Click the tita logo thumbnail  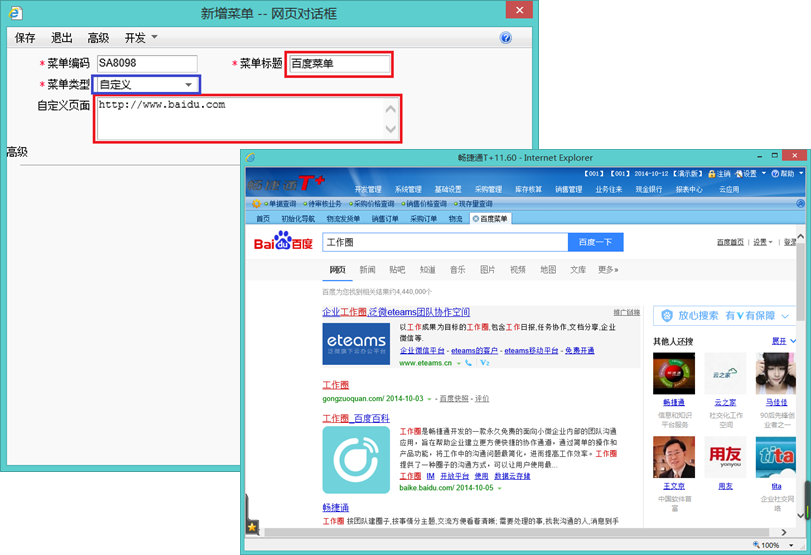coord(776,457)
